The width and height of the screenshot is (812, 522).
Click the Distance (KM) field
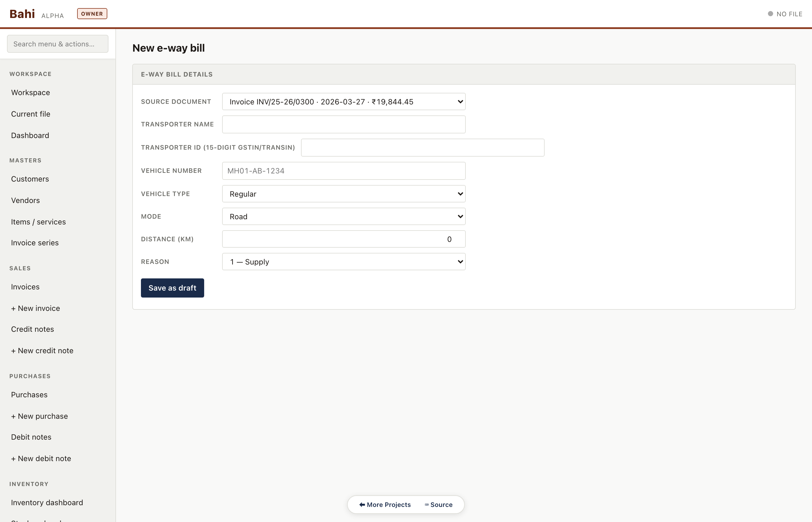pos(344,239)
